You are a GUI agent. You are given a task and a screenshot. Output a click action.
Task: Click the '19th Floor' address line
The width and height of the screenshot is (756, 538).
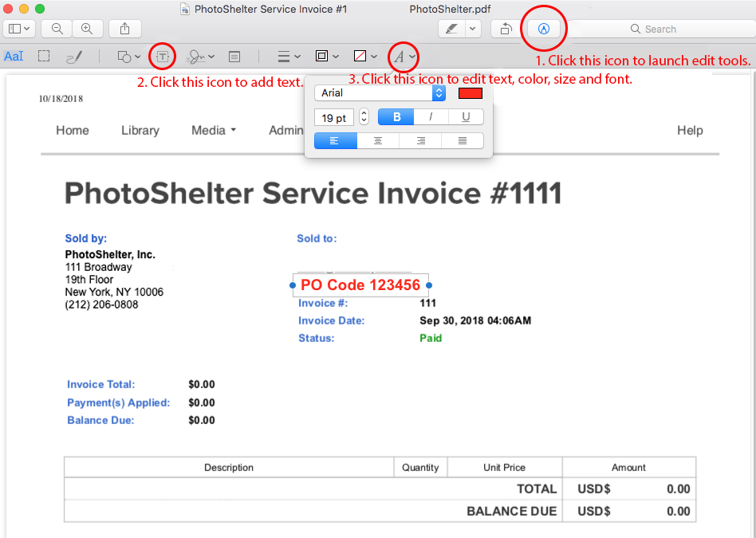coord(89,280)
